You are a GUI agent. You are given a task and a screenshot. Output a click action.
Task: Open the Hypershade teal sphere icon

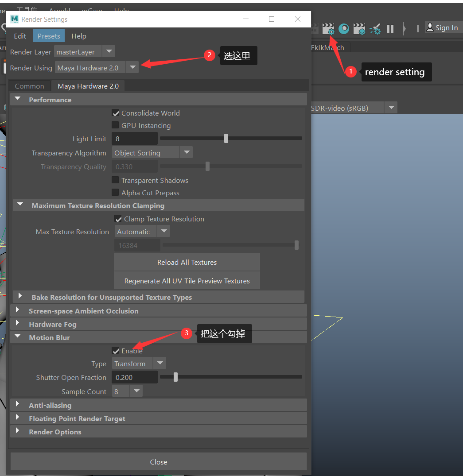point(344,29)
